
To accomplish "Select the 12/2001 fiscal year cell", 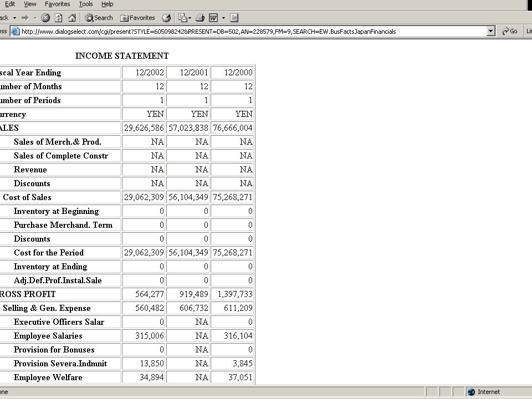I will pos(188,72).
